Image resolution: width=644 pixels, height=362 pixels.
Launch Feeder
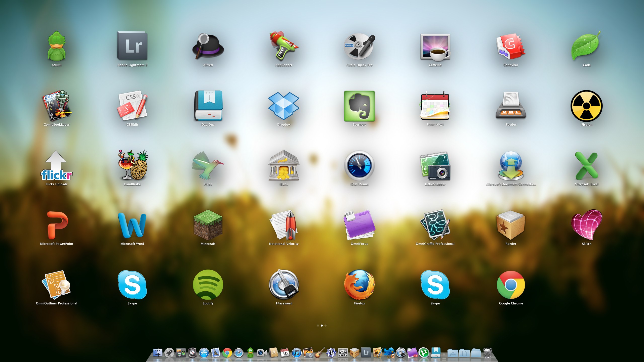pos(511,106)
